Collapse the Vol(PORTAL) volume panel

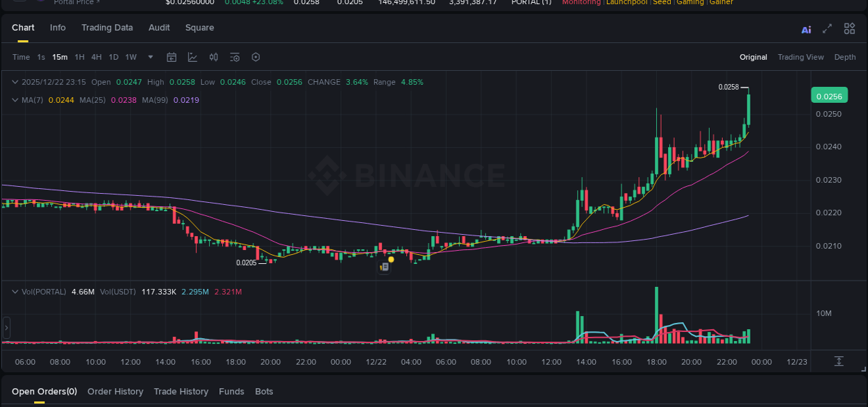click(x=14, y=292)
